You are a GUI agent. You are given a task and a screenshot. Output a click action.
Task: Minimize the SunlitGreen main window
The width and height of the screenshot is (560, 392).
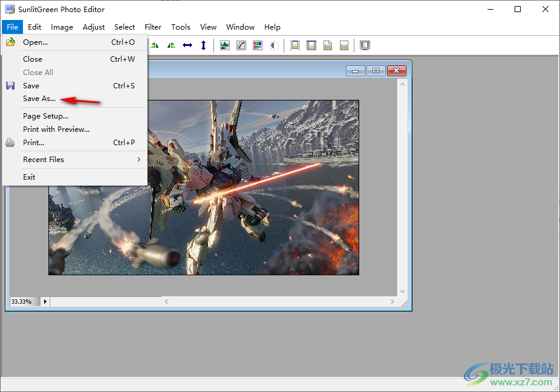click(x=490, y=9)
